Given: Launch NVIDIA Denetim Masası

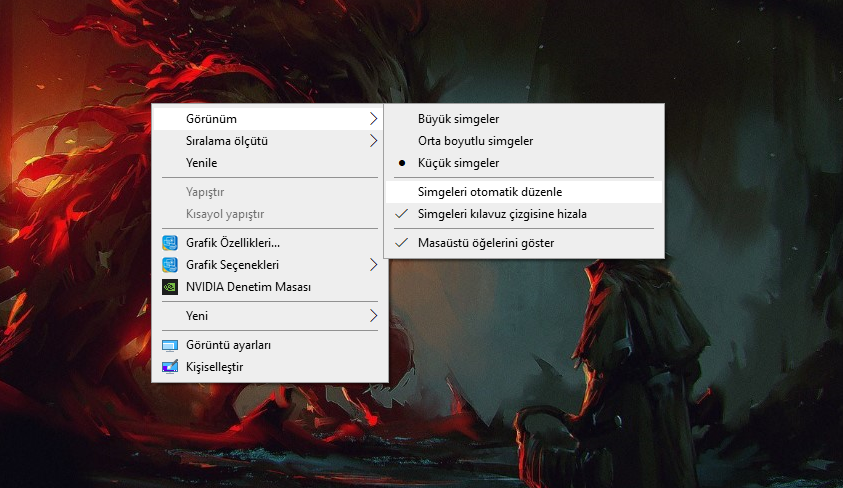Looking at the screenshot, I should tap(270, 287).
